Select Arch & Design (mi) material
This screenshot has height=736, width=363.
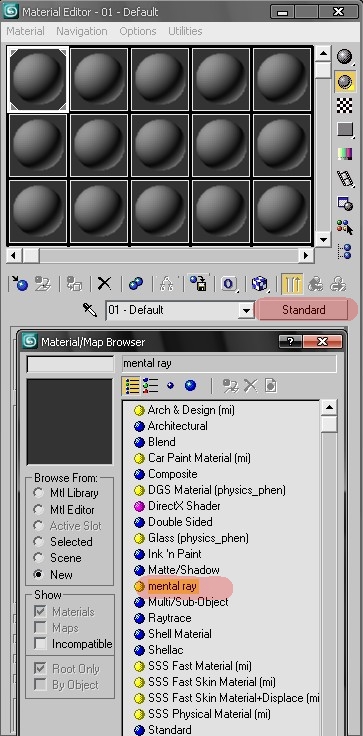click(x=191, y=410)
